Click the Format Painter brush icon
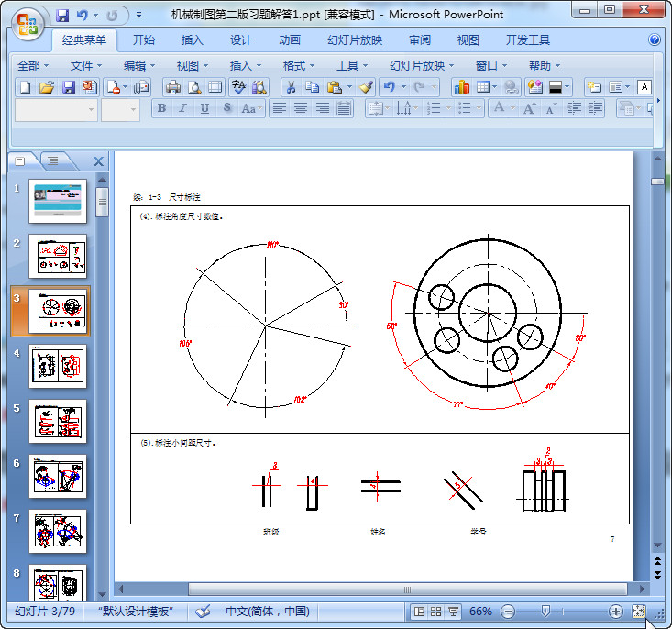 366,87
